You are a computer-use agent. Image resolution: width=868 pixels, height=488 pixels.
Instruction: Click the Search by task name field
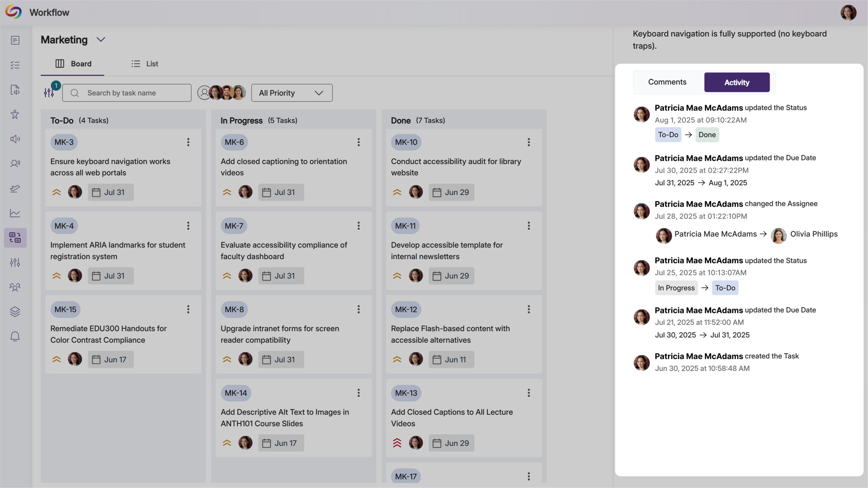click(127, 93)
